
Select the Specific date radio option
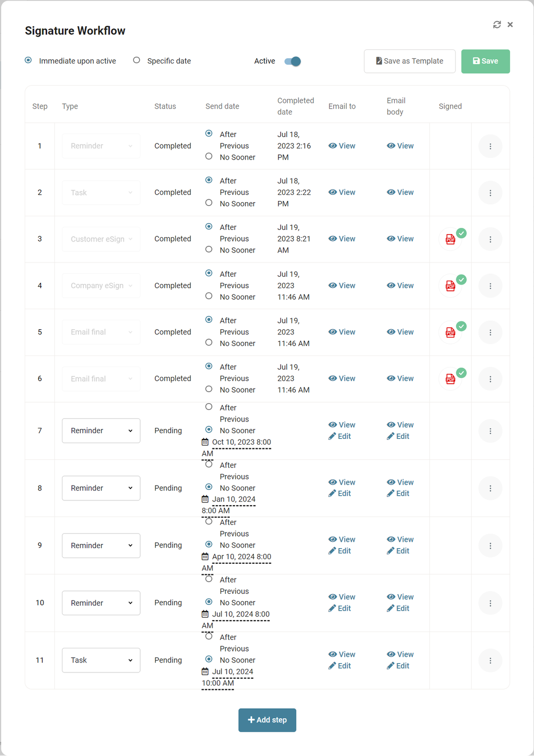136,60
